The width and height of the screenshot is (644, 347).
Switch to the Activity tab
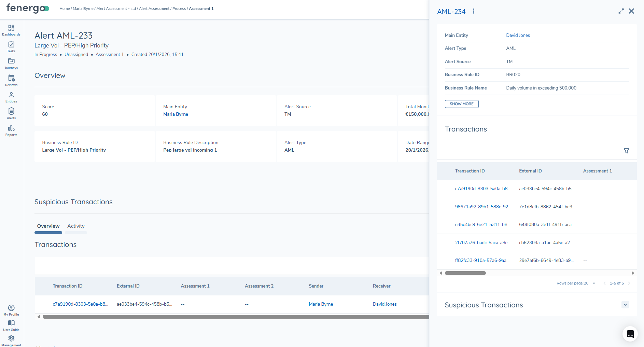click(x=76, y=226)
